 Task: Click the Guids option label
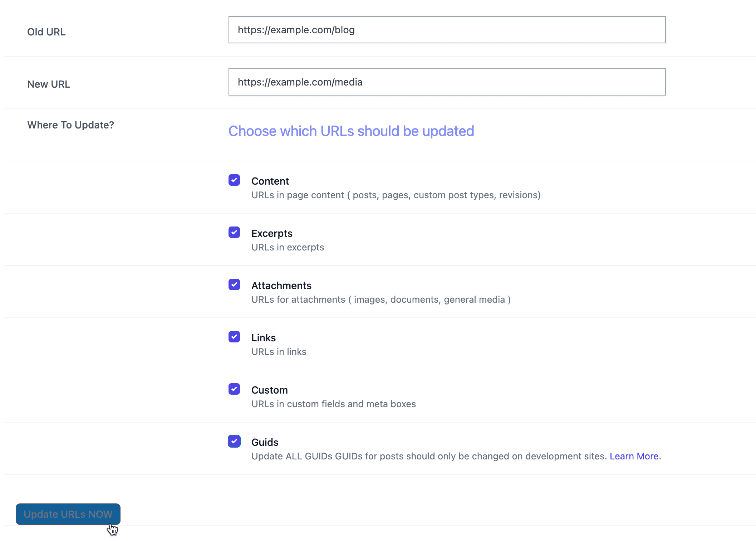(x=265, y=442)
